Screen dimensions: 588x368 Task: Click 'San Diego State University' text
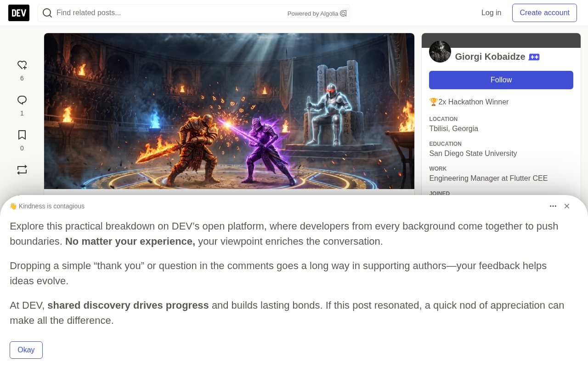click(x=473, y=154)
